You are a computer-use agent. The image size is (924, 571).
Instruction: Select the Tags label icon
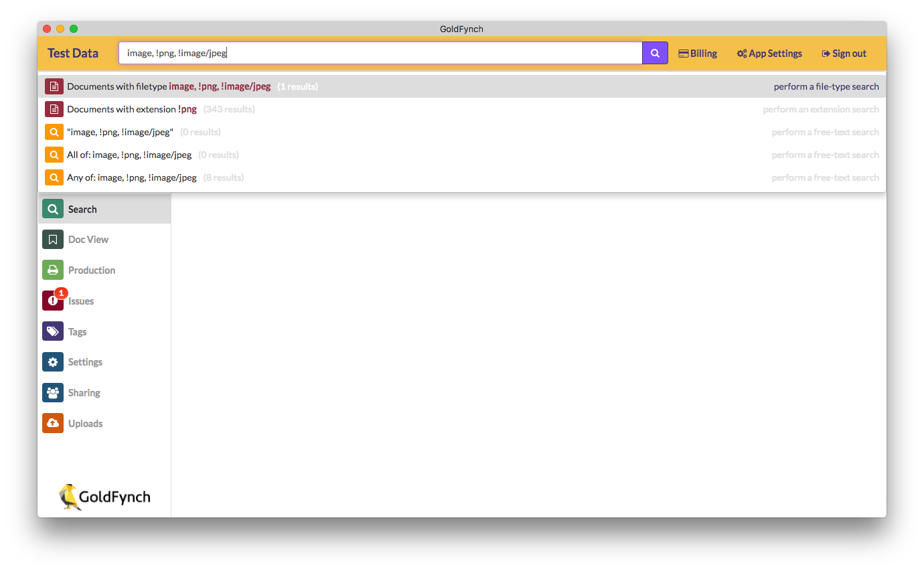[52, 331]
